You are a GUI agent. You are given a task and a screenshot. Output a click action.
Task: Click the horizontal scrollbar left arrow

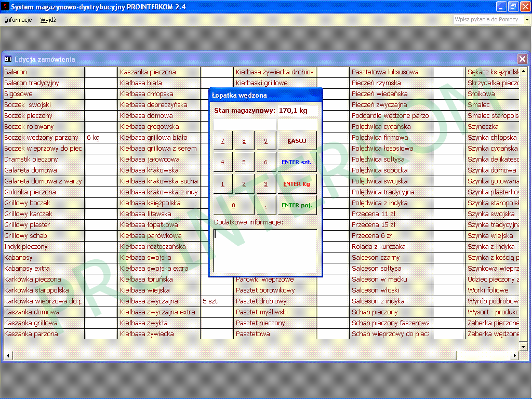(7, 356)
